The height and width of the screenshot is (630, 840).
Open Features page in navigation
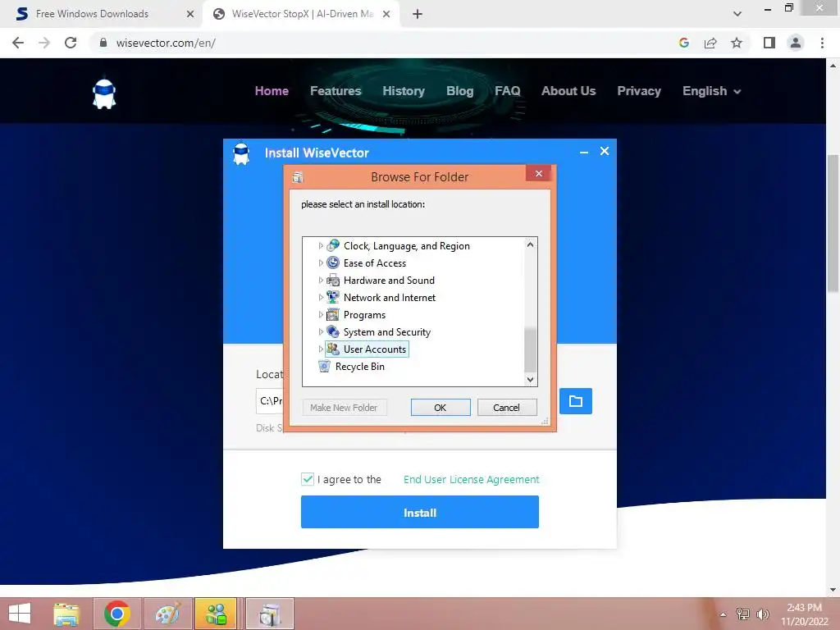tap(336, 91)
